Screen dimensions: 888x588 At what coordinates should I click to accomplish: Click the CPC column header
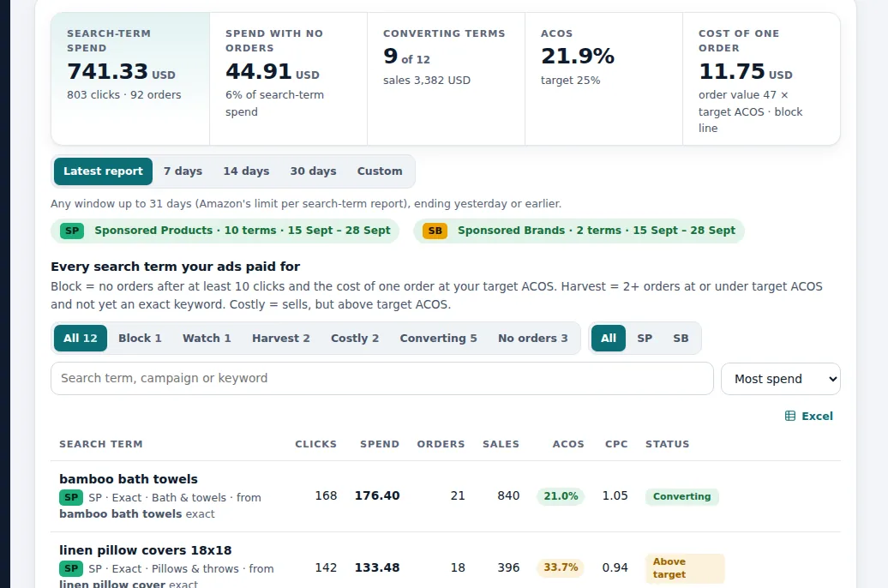tap(616, 444)
